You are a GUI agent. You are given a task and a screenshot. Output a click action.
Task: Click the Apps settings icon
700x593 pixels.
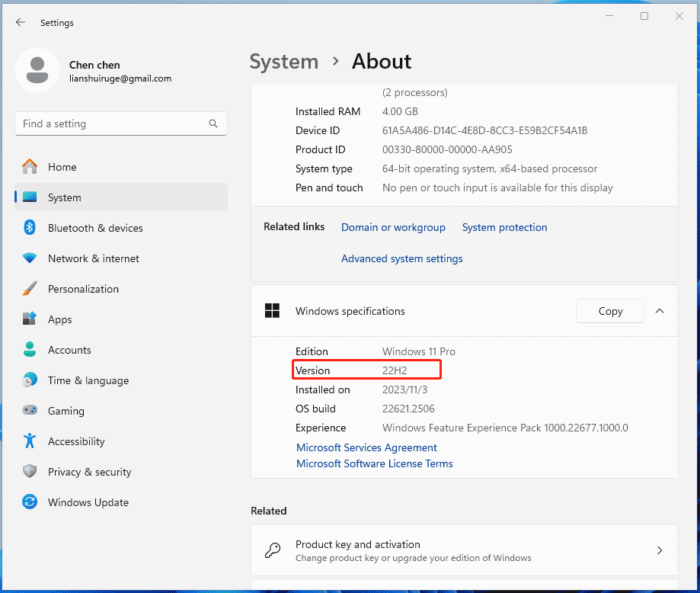click(x=29, y=319)
